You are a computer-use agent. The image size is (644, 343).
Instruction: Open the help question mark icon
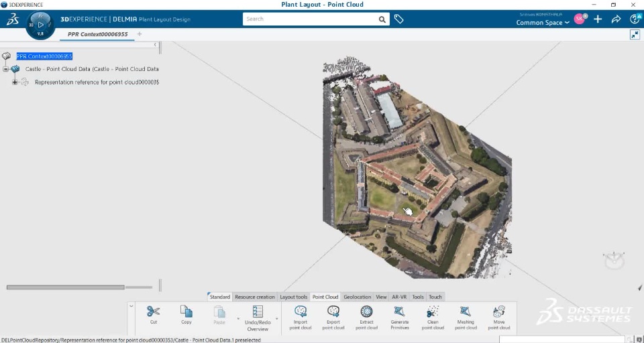tap(635, 19)
